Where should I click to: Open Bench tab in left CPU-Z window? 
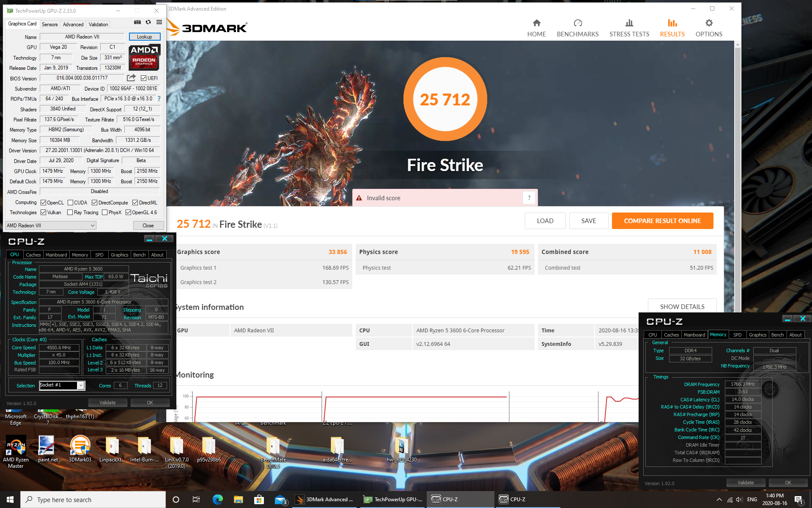(139, 255)
